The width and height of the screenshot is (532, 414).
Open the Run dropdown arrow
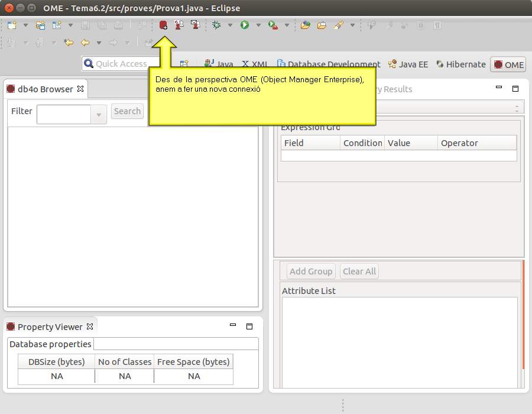click(258, 25)
